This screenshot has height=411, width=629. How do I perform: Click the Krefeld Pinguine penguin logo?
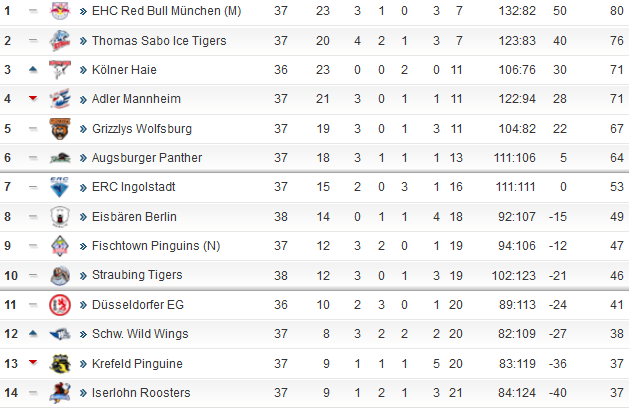(60, 363)
